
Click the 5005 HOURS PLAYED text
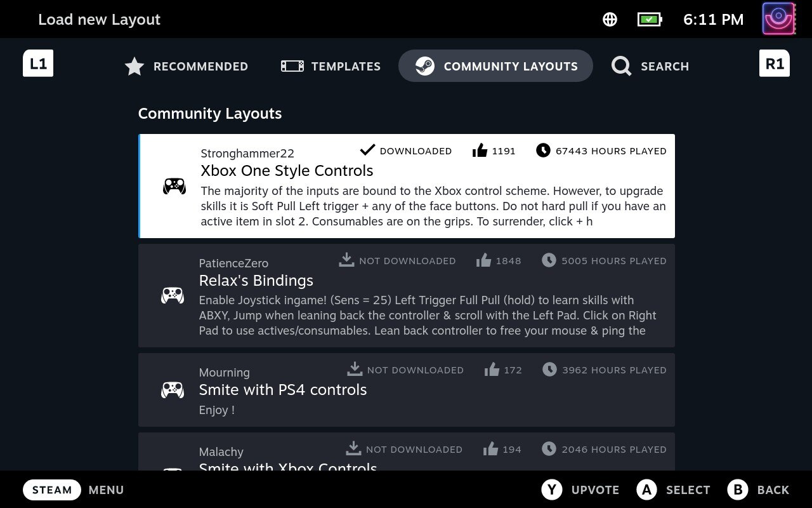tap(614, 261)
